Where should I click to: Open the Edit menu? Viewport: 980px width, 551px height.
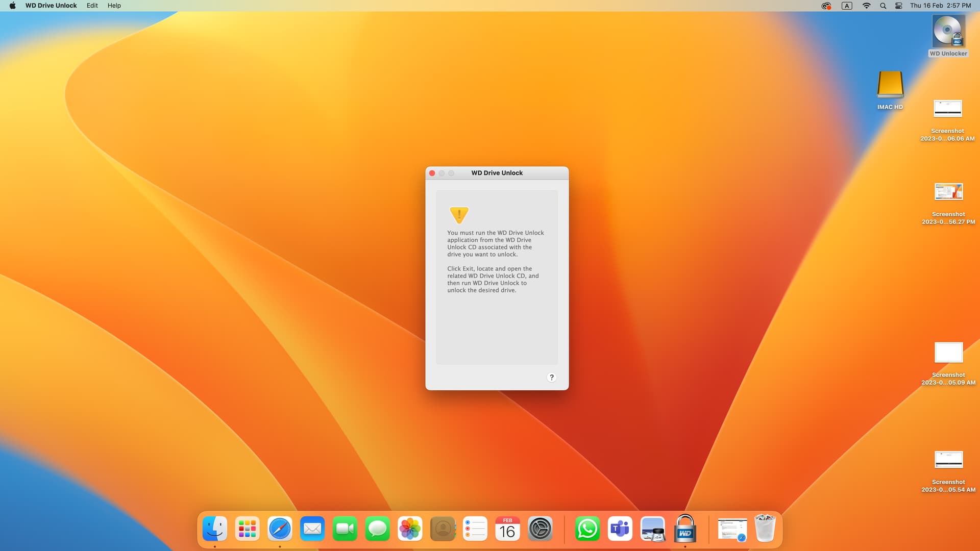(92, 6)
